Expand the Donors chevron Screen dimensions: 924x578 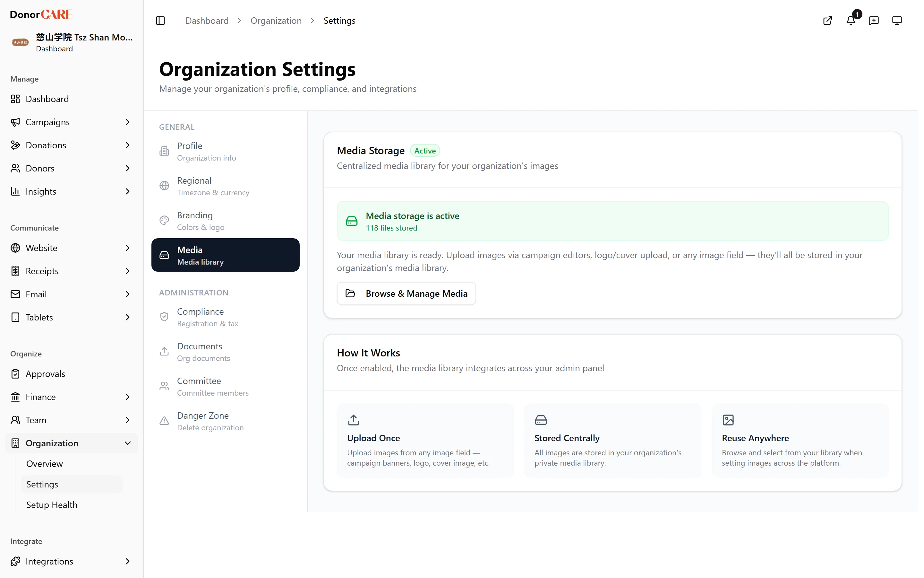coord(127,168)
